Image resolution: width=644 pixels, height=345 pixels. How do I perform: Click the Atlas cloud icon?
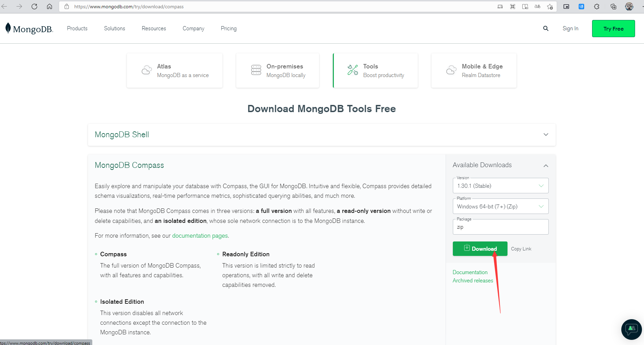click(x=146, y=70)
